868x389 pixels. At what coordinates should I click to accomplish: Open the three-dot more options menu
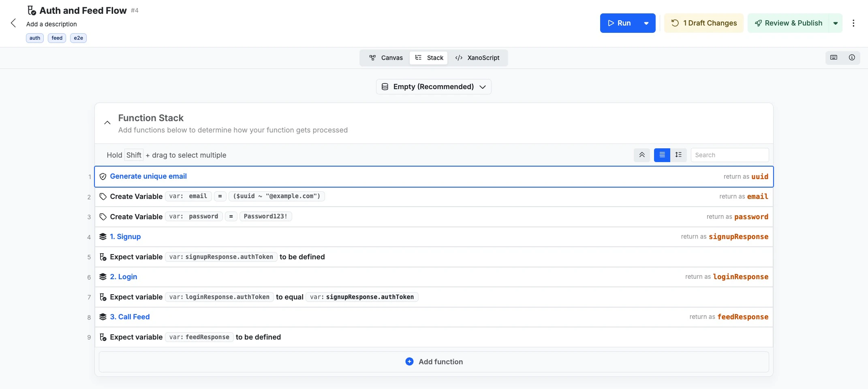click(x=853, y=23)
